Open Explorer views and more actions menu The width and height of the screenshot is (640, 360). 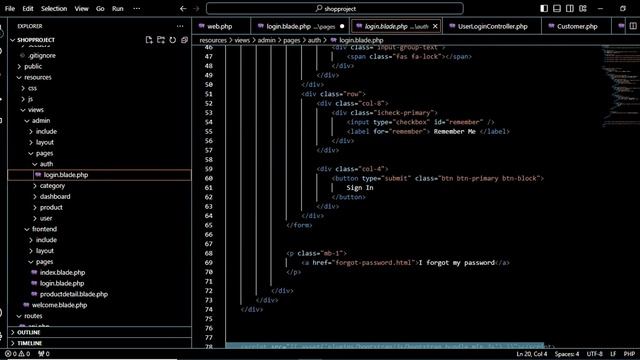[180, 26]
